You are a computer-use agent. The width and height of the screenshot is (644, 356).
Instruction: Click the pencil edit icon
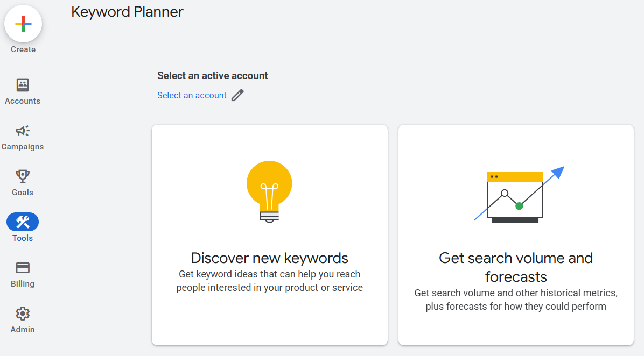tap(237, 95)
